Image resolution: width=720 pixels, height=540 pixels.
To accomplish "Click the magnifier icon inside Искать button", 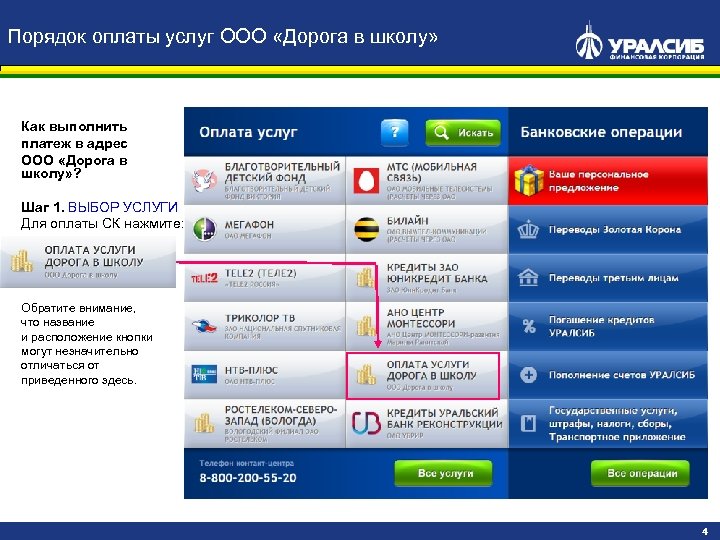I will coord(441,133).
